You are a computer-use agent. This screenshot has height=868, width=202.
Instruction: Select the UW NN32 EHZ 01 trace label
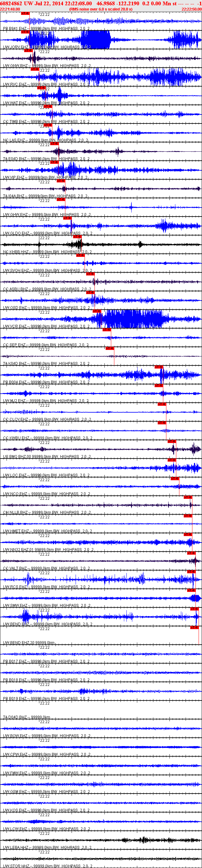pyautogui.click(x=48, y=550)
